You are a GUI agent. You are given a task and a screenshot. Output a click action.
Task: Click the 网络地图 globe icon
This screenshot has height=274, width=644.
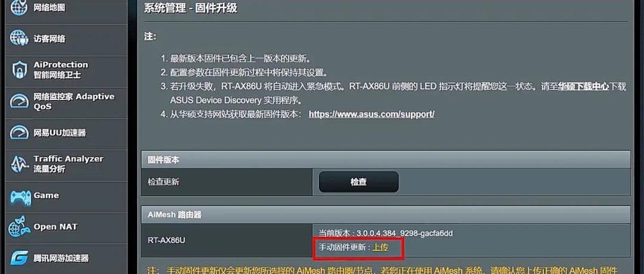(x=19, y=7)
